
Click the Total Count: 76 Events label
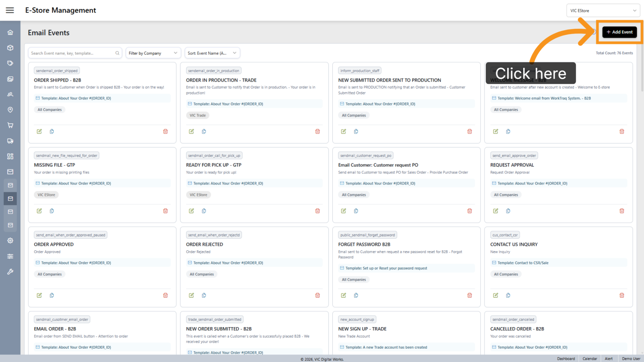pyautogui.click(x=614, y=53)
